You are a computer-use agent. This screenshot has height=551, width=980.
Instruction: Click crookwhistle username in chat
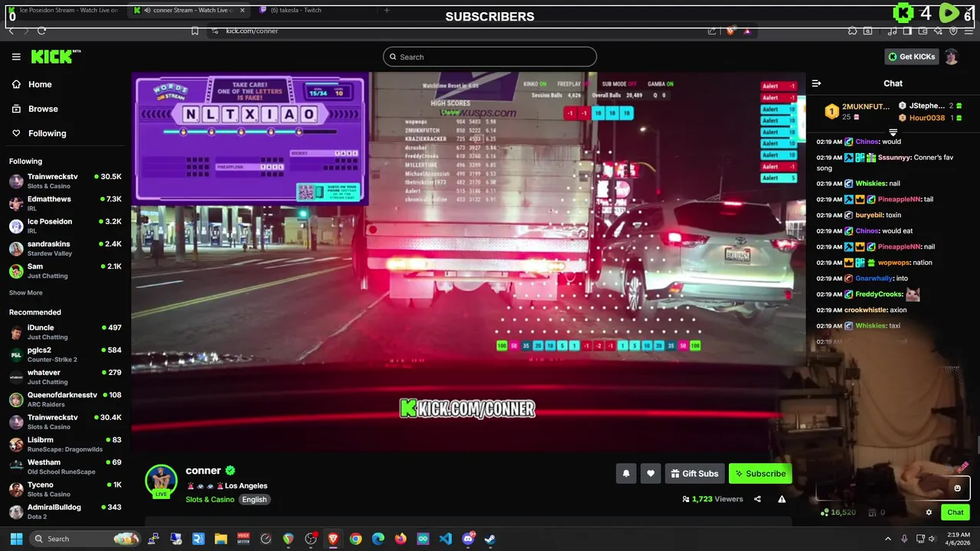(x=865, y=310)
